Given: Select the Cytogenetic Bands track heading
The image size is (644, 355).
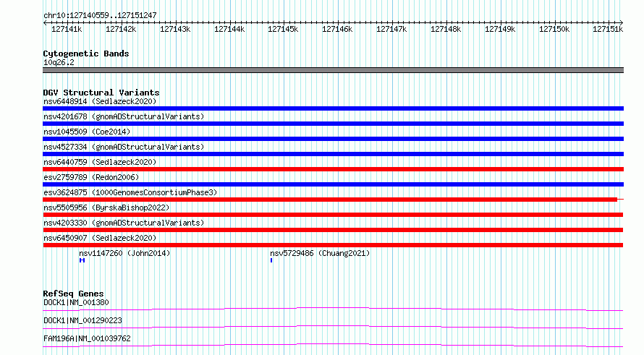Looking at the screenshot, I should [86, 54].
